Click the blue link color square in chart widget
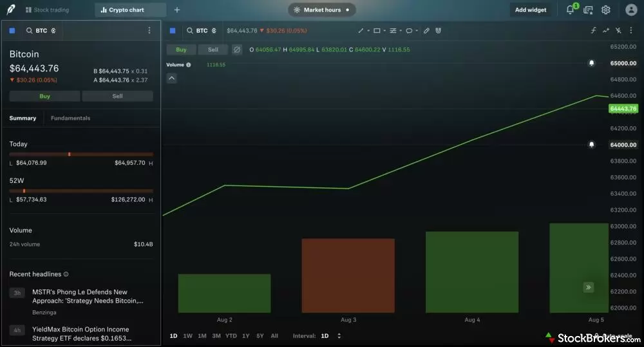 click(x=173, y=31)
